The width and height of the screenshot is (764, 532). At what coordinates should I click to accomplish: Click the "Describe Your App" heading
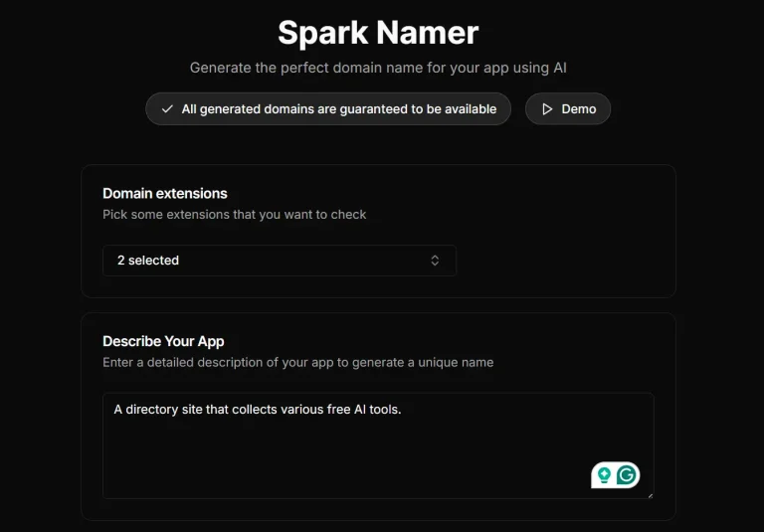click(163, 341)
